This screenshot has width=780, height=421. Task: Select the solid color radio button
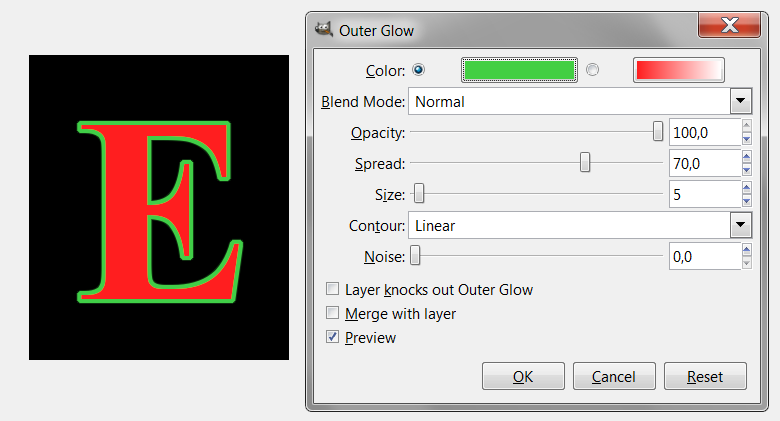pos(418,70)
